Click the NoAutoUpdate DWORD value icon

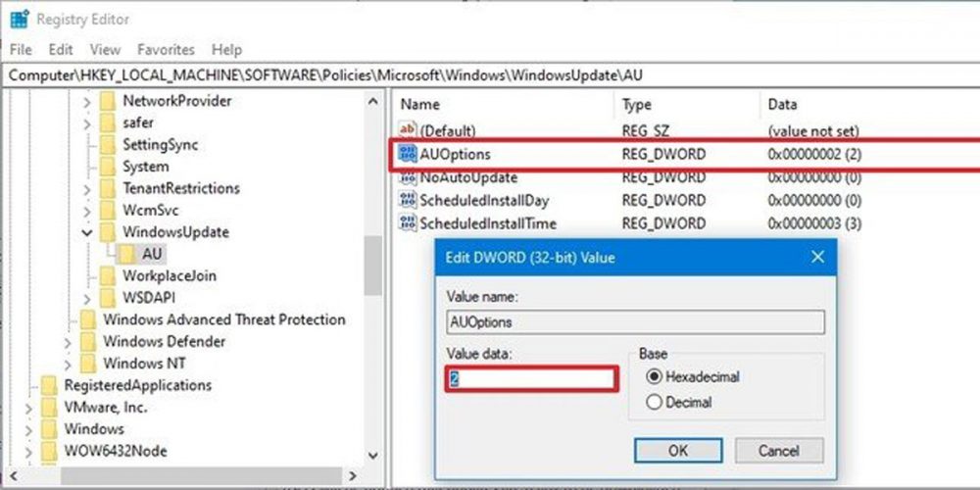click(408, 177)
